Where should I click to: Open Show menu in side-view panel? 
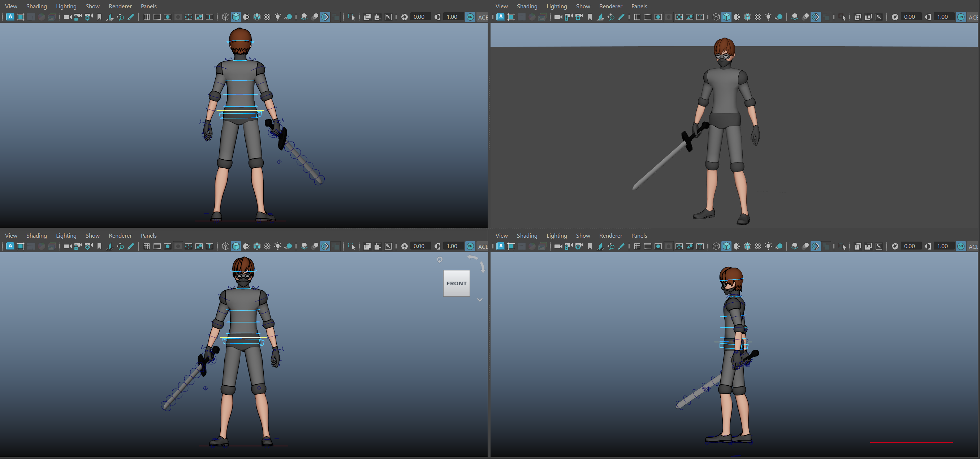pyautogui.click(x=583, y=236)
